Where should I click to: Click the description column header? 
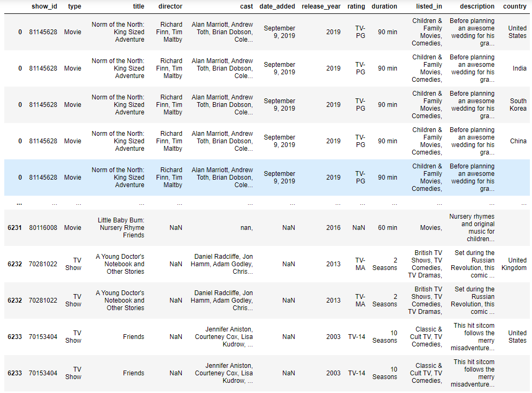477,6
